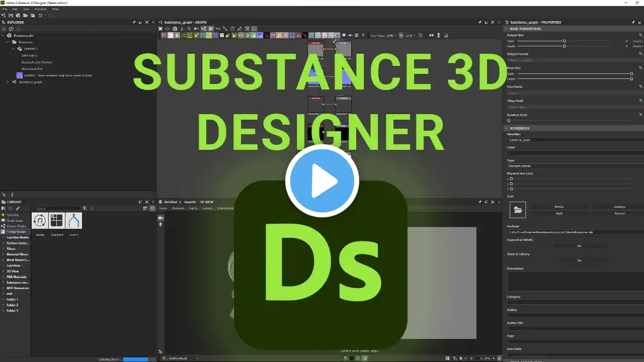Screen dimensions: 644x362
Task: Select the Iterate node thumbnail
Action: tap(40, 221)
